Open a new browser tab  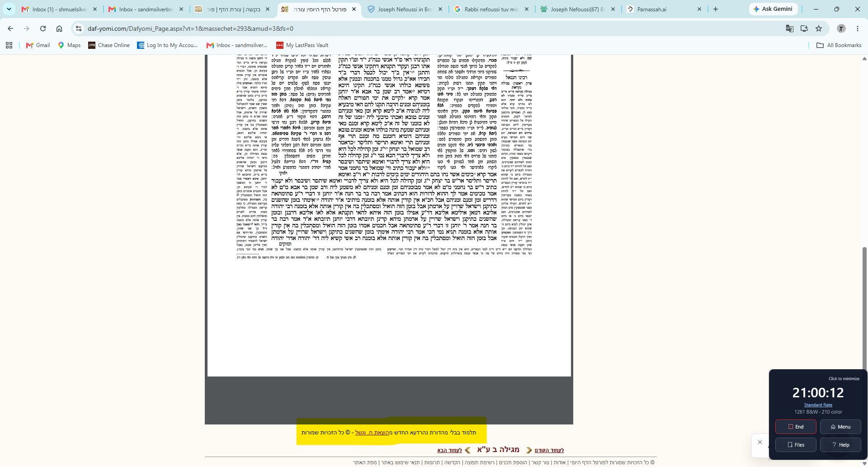(x=716, y=9)
